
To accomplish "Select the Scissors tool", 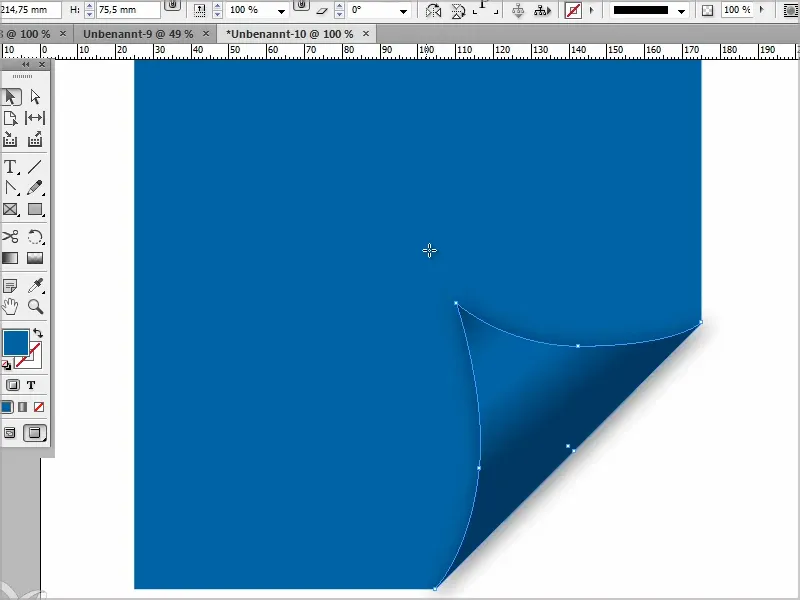I will coord(10,237).
